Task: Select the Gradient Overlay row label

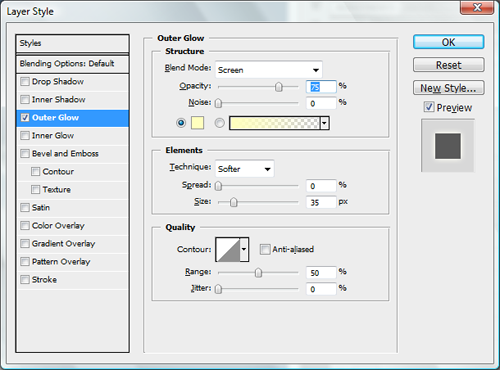Action: (x=63, y=244)
